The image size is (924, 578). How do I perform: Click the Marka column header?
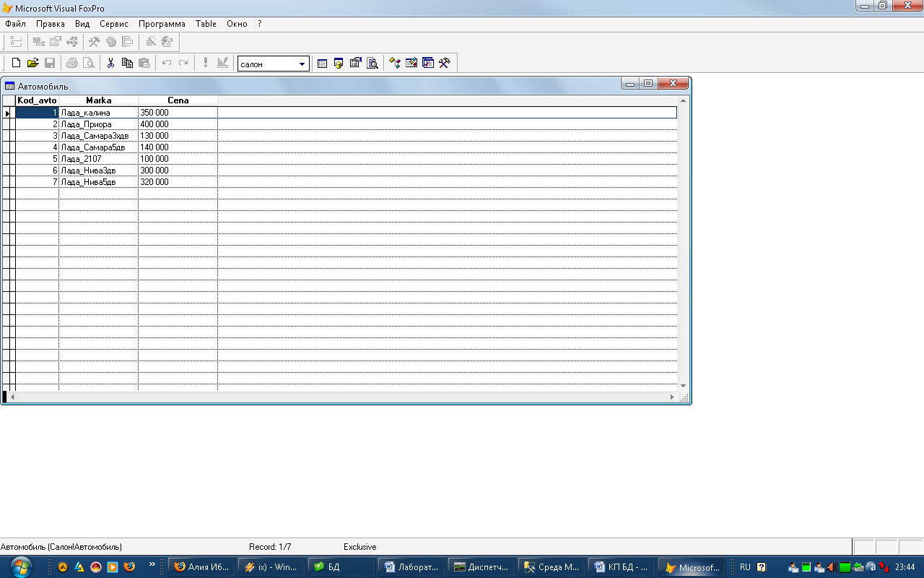coord(98,100)
